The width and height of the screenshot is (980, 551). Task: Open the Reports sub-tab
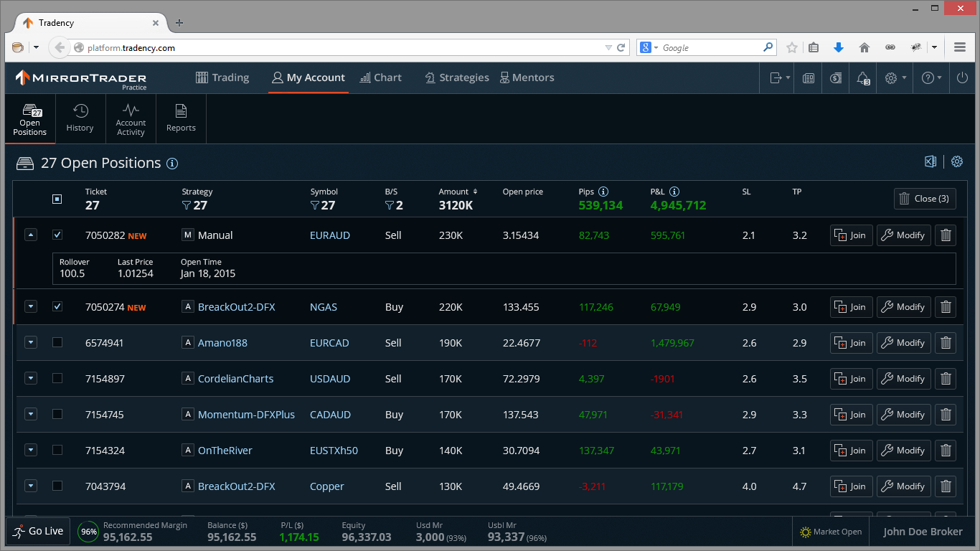(181, 118)
